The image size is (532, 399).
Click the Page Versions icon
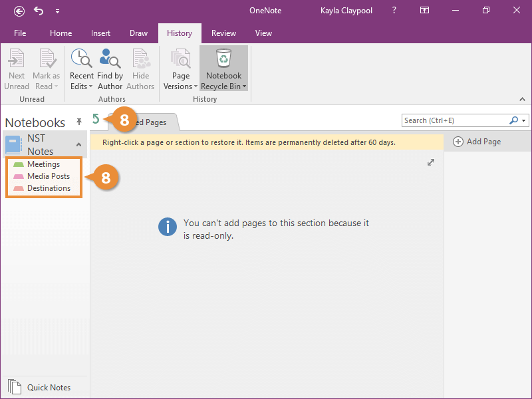point(180,59)
